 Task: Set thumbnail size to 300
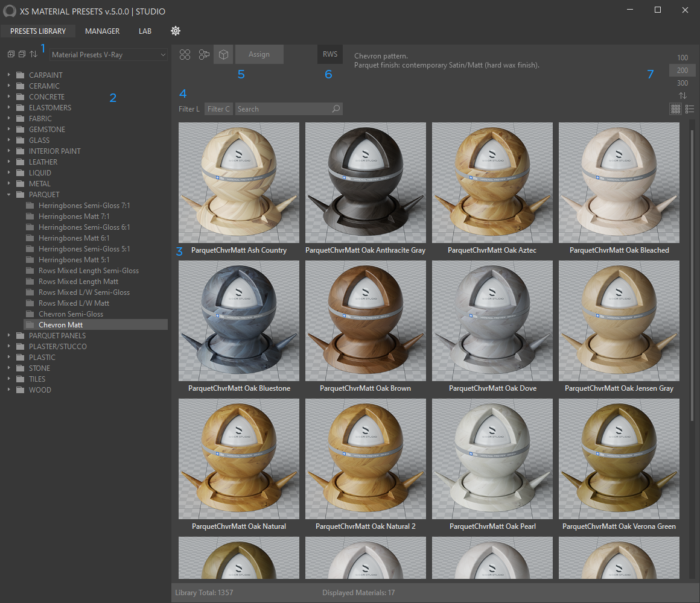[x=682, y=83]
